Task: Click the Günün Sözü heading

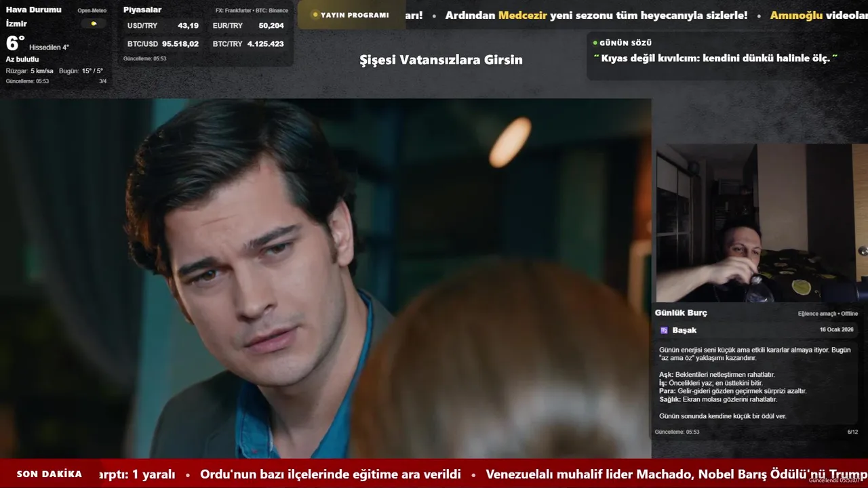Action: tap(625, 43)
